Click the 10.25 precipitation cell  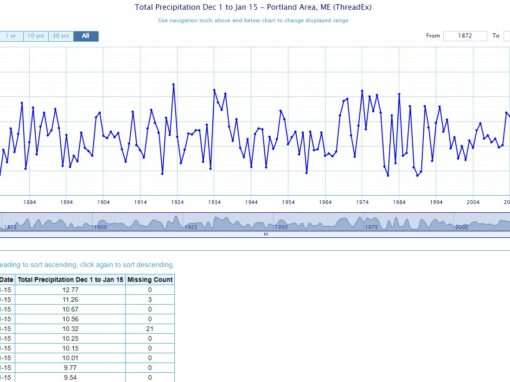click(x=70, y=338)
